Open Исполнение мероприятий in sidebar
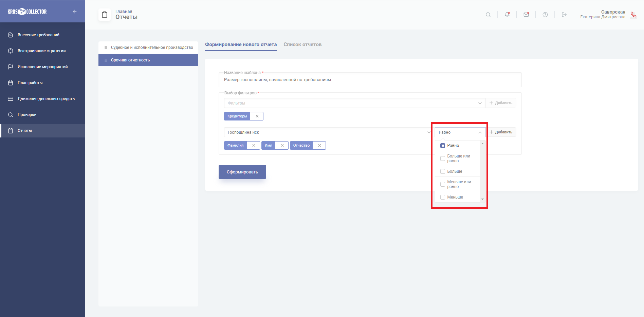The height and width of the screenshot is (317, 644). coord(42,67)
